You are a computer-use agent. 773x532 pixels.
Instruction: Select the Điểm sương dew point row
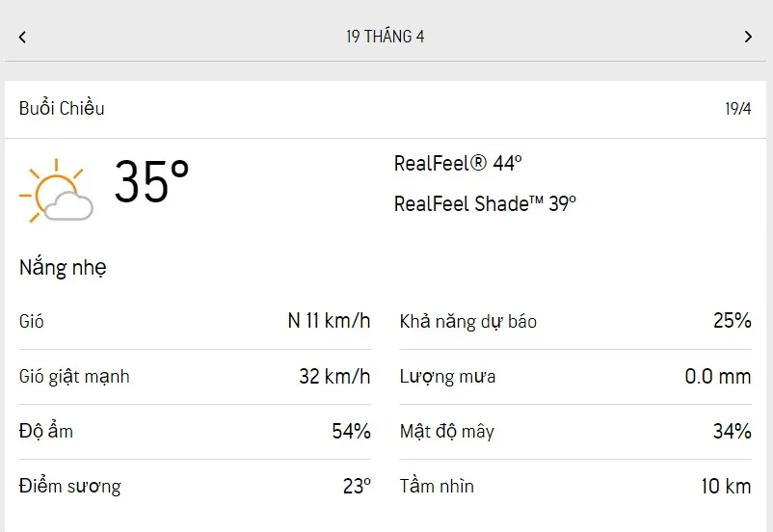click(195, 486)
